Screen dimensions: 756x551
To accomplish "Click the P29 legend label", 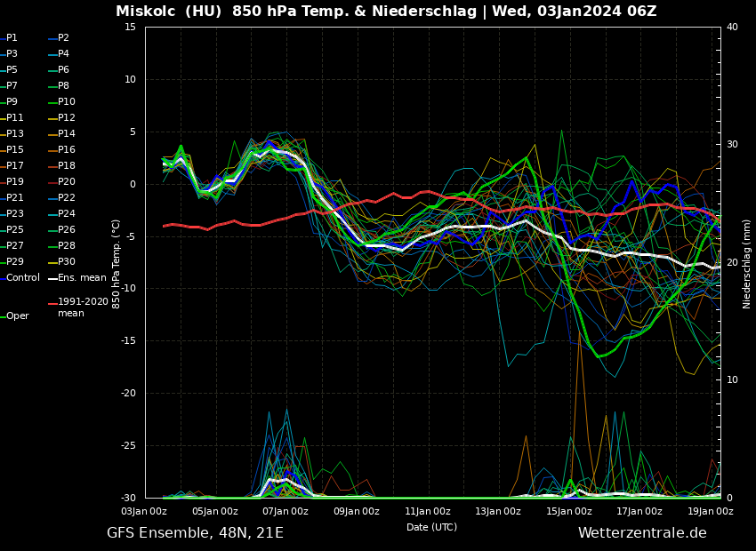I will point(15,262).
